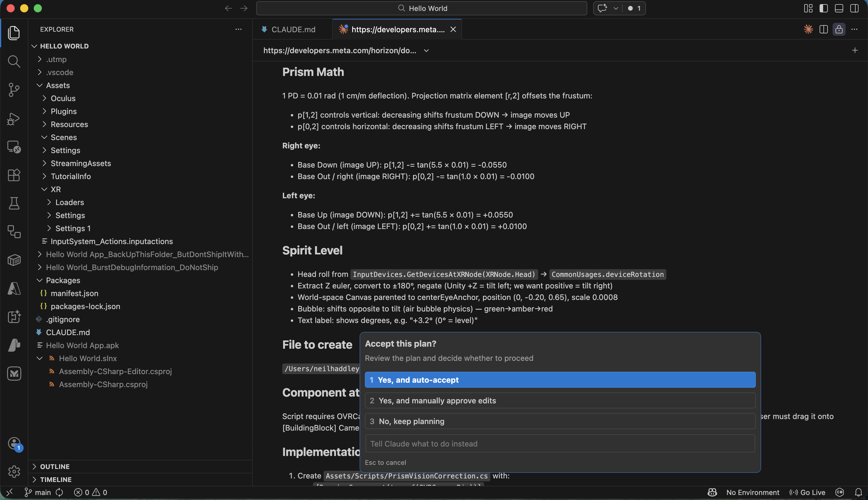
Task: Open the Testing view with the beaker icon
Action: coord(14,203)
